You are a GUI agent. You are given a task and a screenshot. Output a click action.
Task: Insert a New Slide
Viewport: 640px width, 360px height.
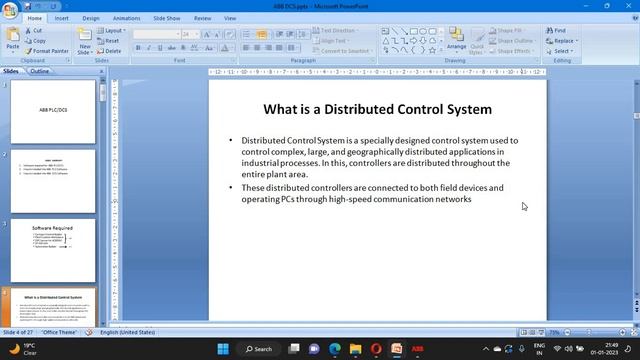tap(84, 41)
